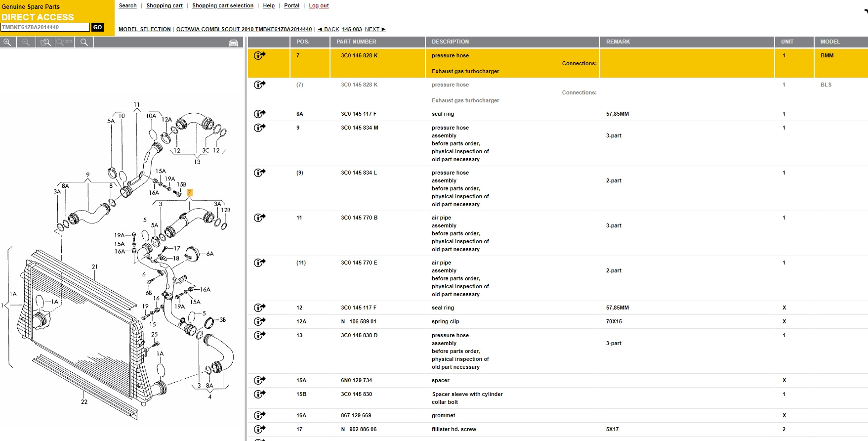Click BACK to previous illustration
868x441 pixels.
point(329,30)
